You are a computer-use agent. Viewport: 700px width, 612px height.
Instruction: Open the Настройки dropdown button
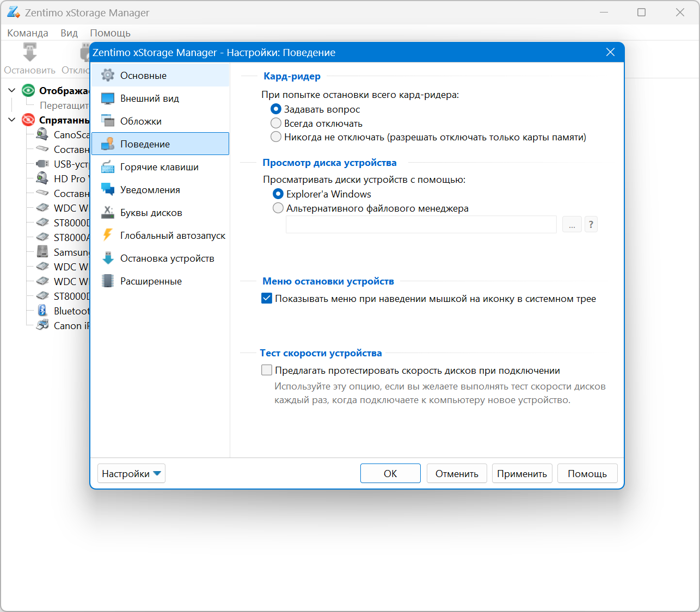coord(131,473)
